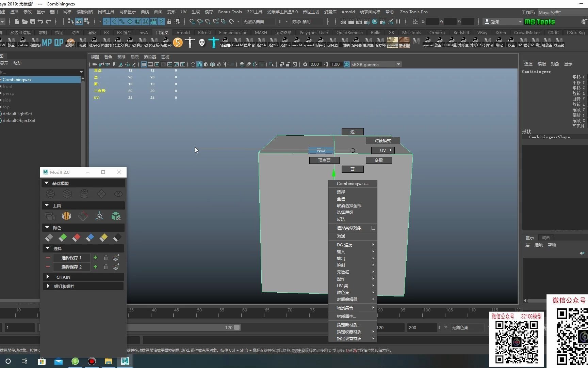Click the green cube checker tool in ModIt 工具

coord(116,216)
